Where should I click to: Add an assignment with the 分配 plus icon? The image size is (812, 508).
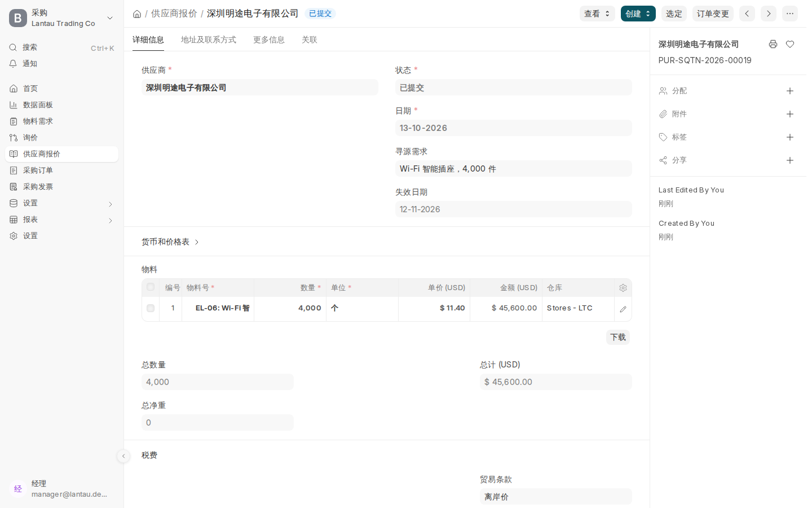(790, 91)
